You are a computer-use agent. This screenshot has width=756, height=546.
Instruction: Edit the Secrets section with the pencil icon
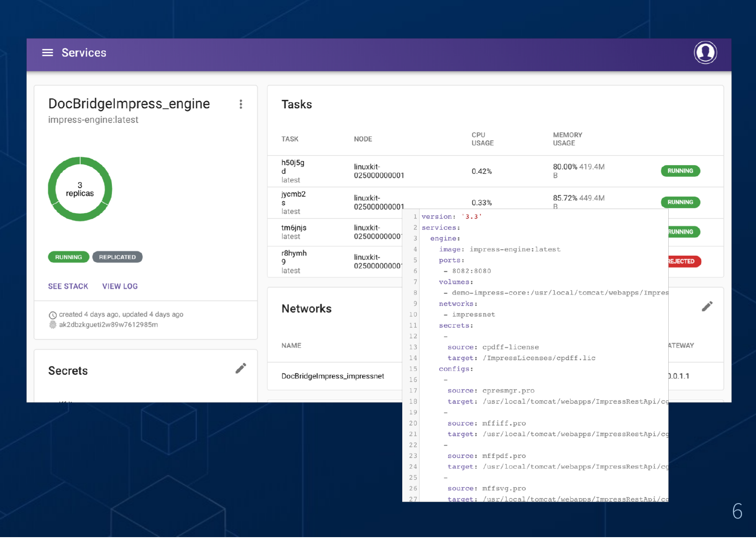(x=241, y=369)
